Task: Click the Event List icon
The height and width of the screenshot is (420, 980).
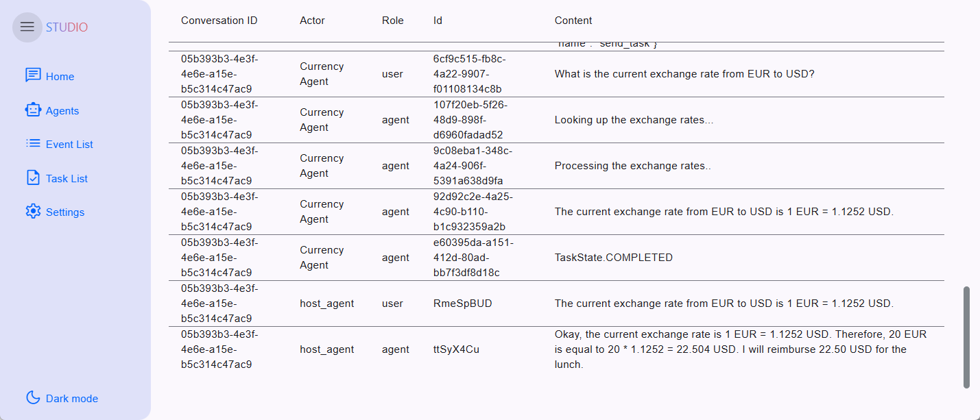Action: pos(33,144)
